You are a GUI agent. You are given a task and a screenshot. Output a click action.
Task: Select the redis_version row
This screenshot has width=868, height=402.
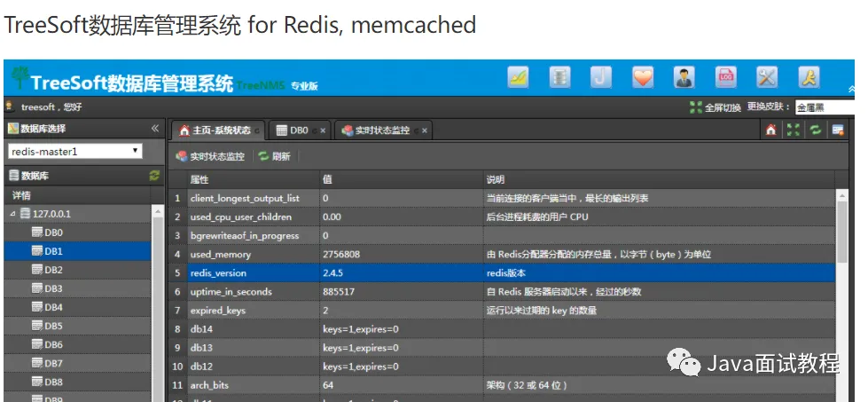click(x=502, y=273)
